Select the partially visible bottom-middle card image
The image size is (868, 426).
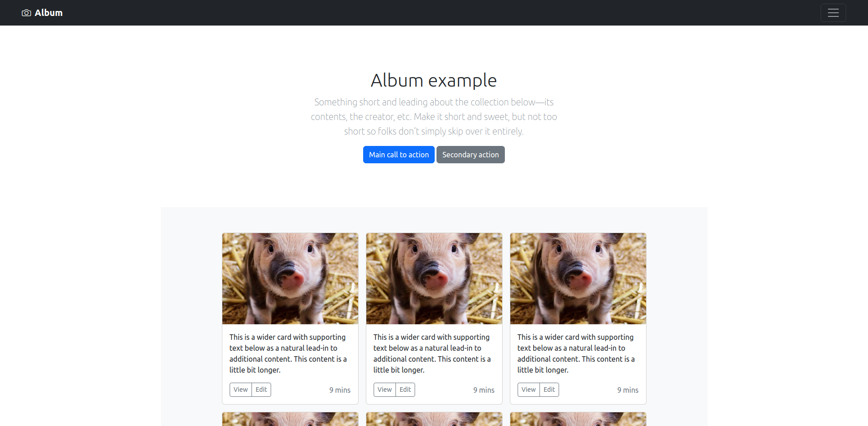(434, 419)
